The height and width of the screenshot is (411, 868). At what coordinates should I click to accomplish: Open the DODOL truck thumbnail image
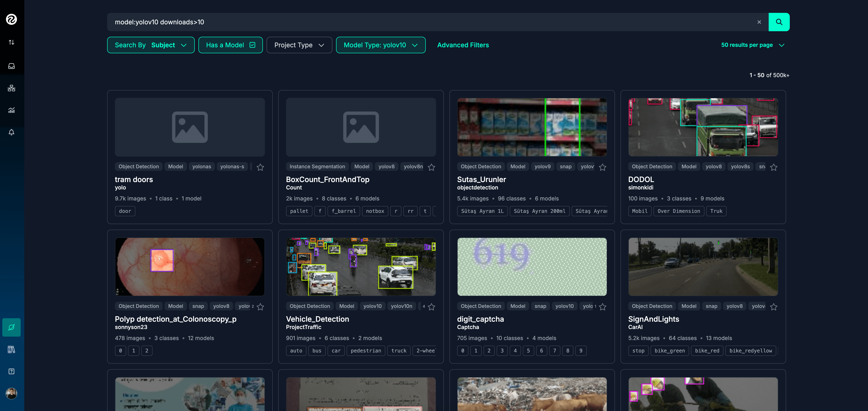point(703,127)
